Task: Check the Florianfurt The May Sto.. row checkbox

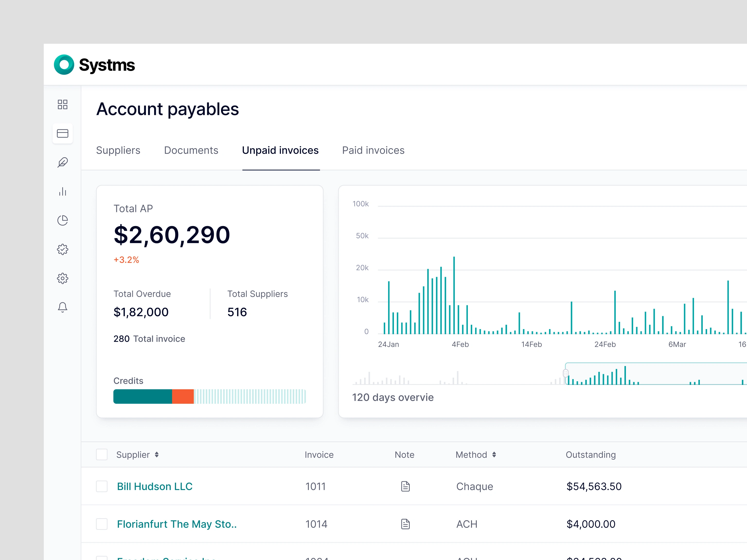Action: pos(102,524)
